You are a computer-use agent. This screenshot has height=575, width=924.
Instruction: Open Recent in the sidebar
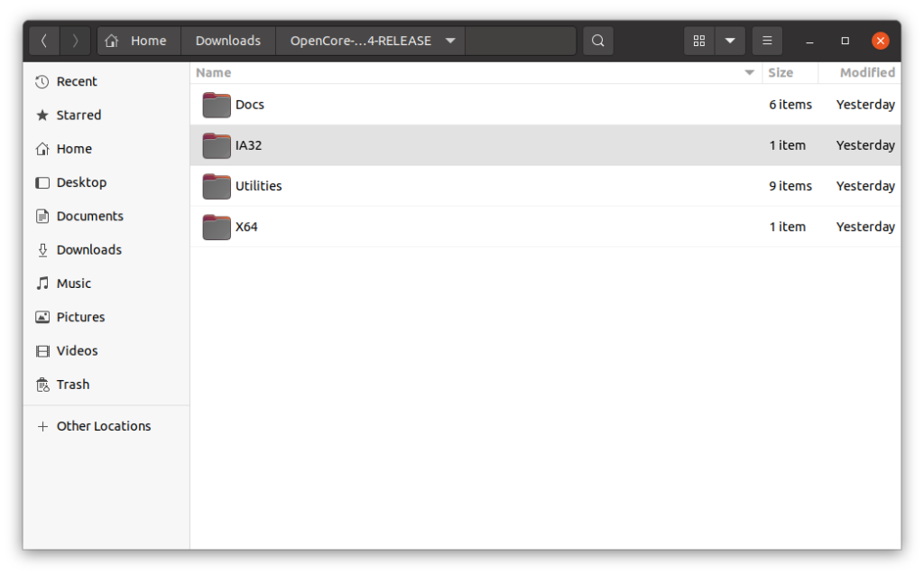106,82
